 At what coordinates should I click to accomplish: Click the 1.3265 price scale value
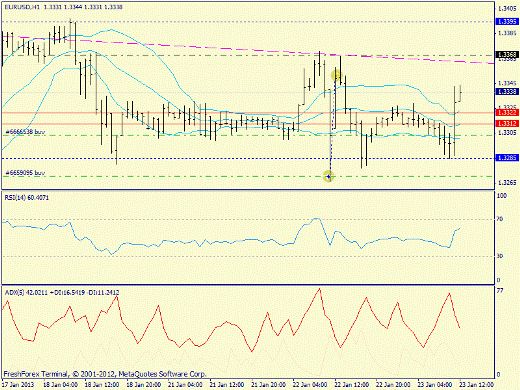point(507,183)
